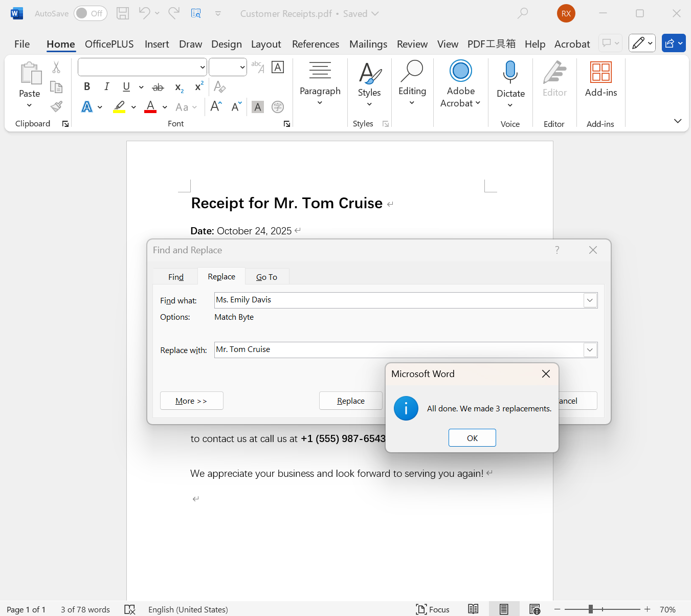Image resolution: width=691 pixels, height=616 pixels.
Task: Click the Format Painter icon
Action: 56,106
